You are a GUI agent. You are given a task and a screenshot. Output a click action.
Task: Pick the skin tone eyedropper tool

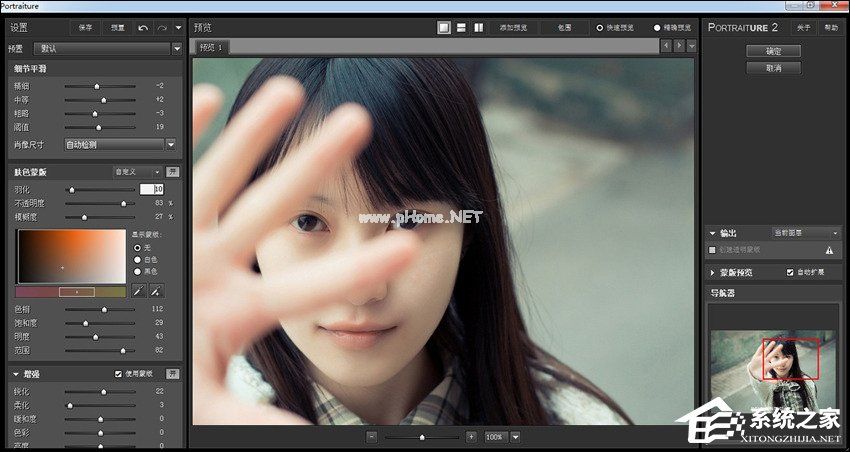(137, 291)
